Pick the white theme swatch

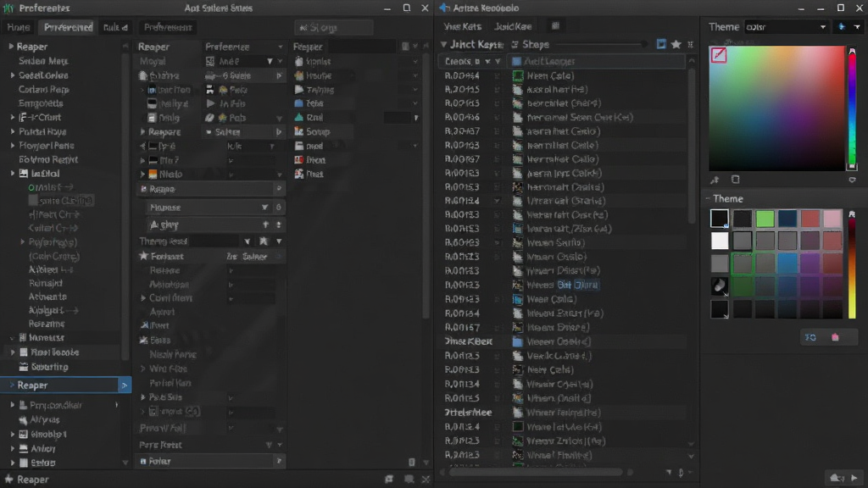pyautogui.click(x=720, y=241)
